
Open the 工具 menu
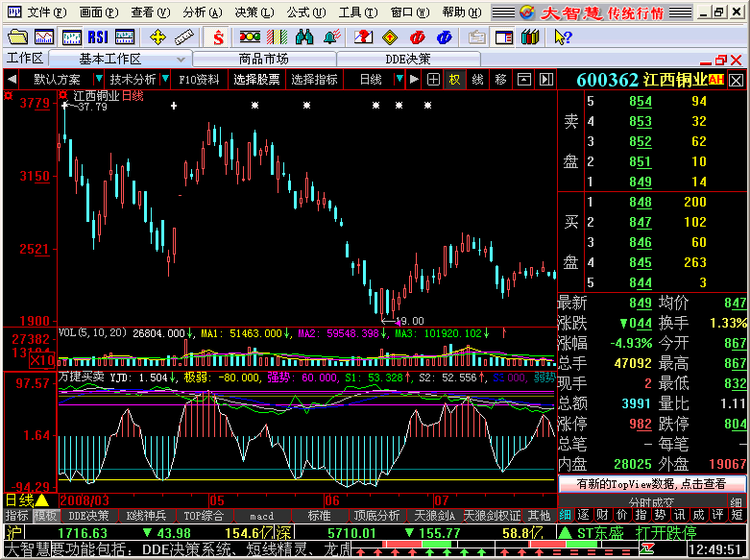[x=358, y=12]
